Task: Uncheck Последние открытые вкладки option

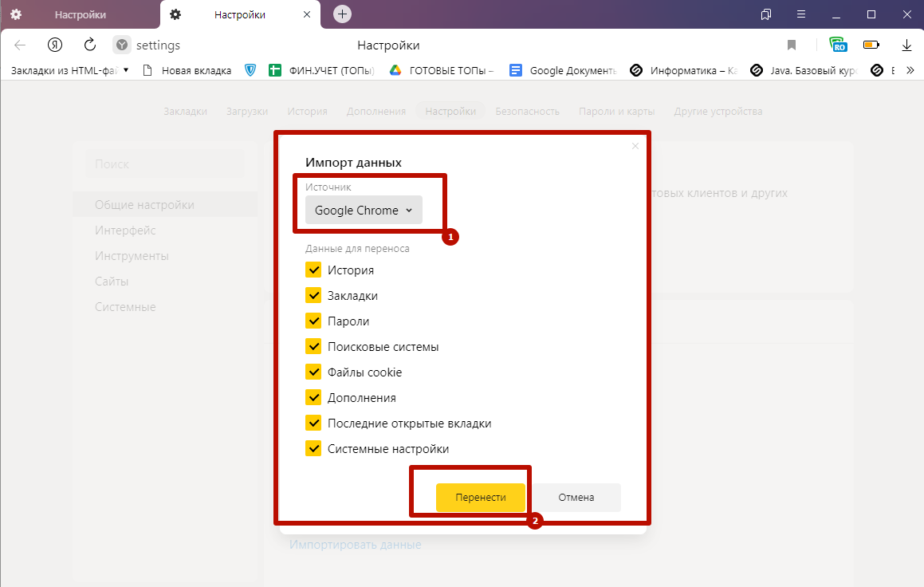Action: point(313,423)
